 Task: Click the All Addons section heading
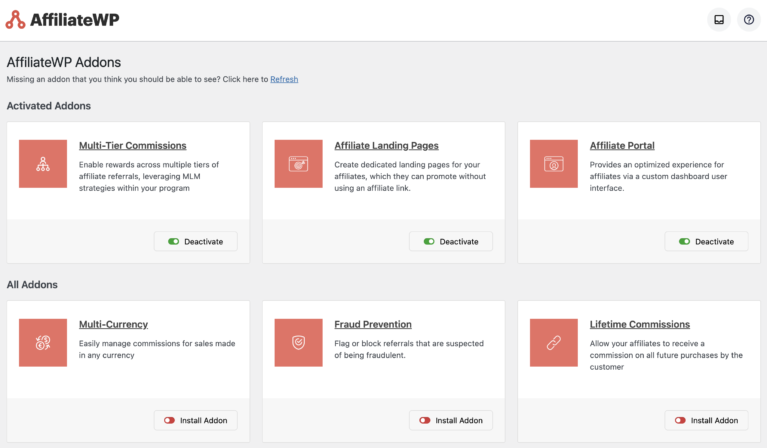[x=32, y=285]
